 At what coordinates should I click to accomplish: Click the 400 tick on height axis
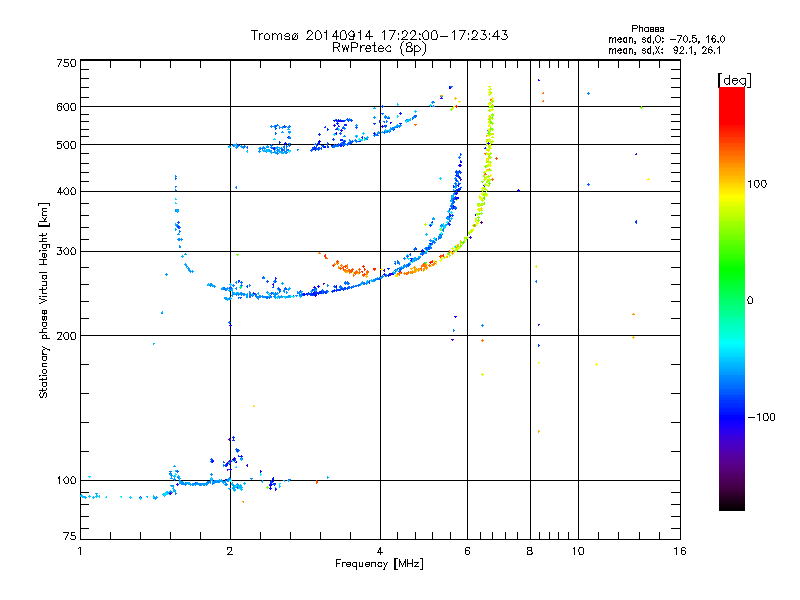point(66,192)
